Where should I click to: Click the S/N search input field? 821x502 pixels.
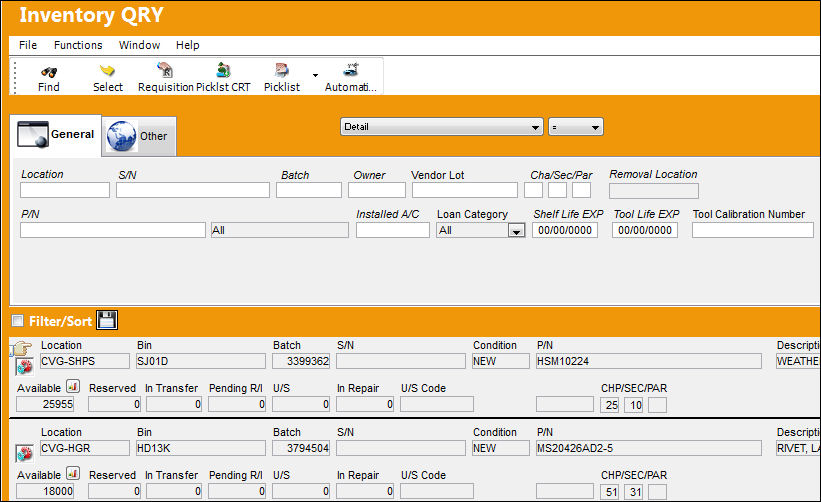click(x=193, y=189)
